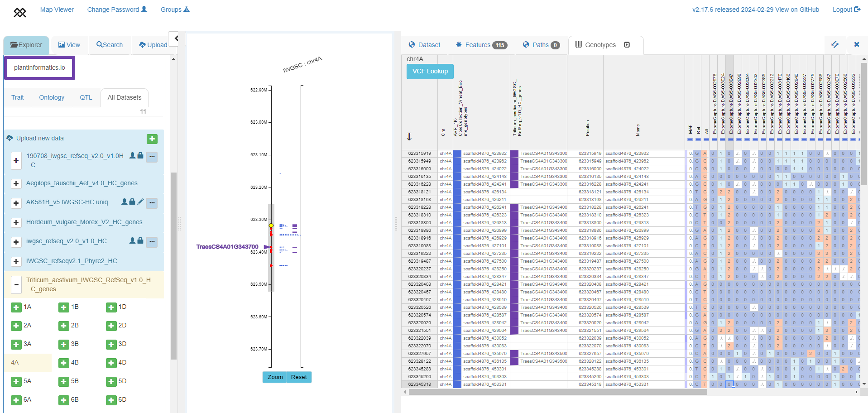This screenshot has width=868, height=413.
Task: Click the blue colour cell in row 623315919
Action: coord(457,154)
